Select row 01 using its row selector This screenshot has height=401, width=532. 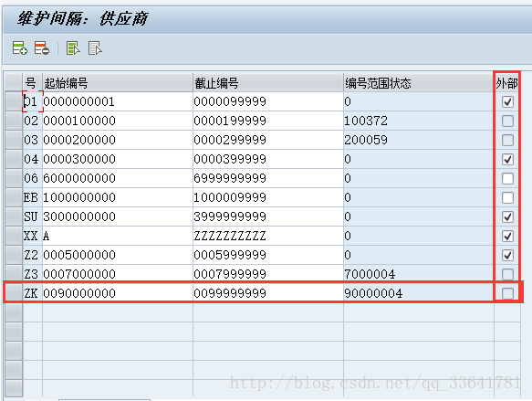click(14, 101)
